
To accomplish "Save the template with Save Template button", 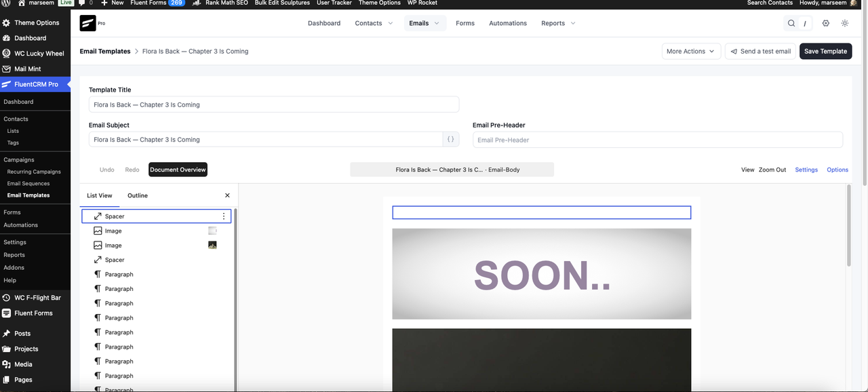I will pyautogui.click(x=825, y=51).
